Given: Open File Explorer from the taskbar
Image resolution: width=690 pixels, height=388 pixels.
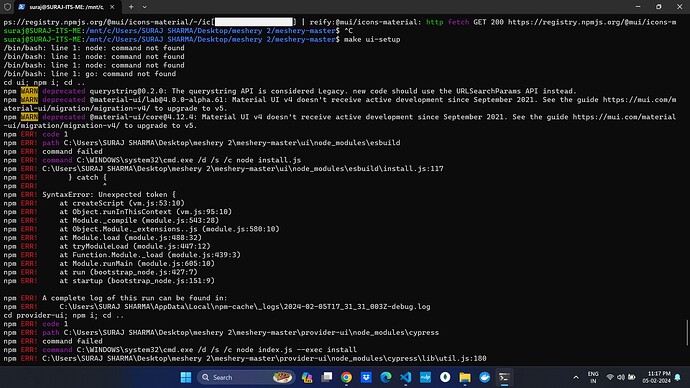Looking at the screenshot, I should (465, 377).
